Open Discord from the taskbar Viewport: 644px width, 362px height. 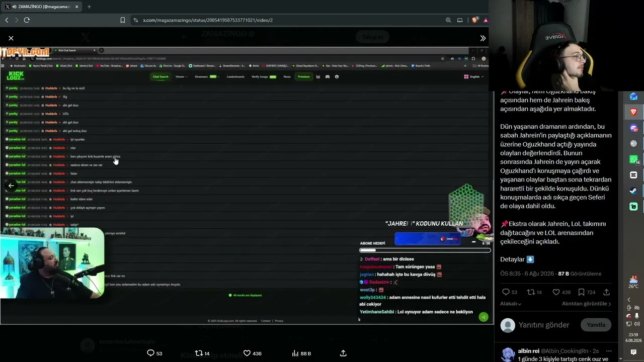click(x=633, y=128)
